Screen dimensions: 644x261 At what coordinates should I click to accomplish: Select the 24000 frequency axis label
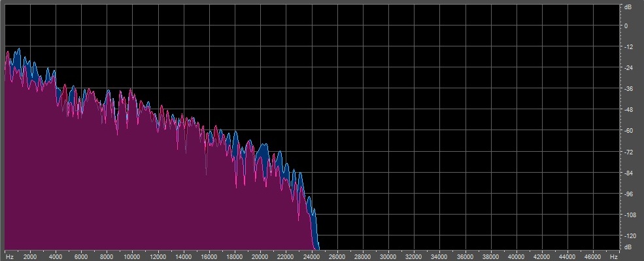312,257
